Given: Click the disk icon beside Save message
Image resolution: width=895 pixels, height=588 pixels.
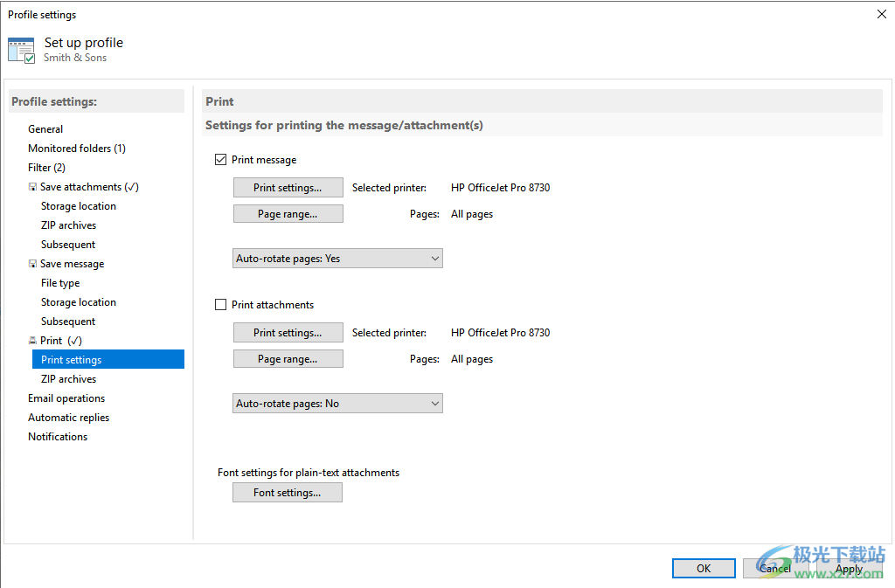Looking at the screenshot, I should pos(32,264).
